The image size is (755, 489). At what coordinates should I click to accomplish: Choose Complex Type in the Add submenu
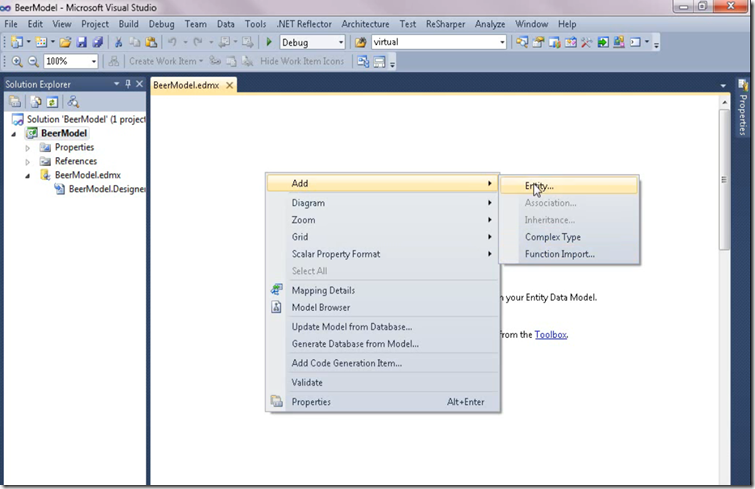(x=569, y=237)
